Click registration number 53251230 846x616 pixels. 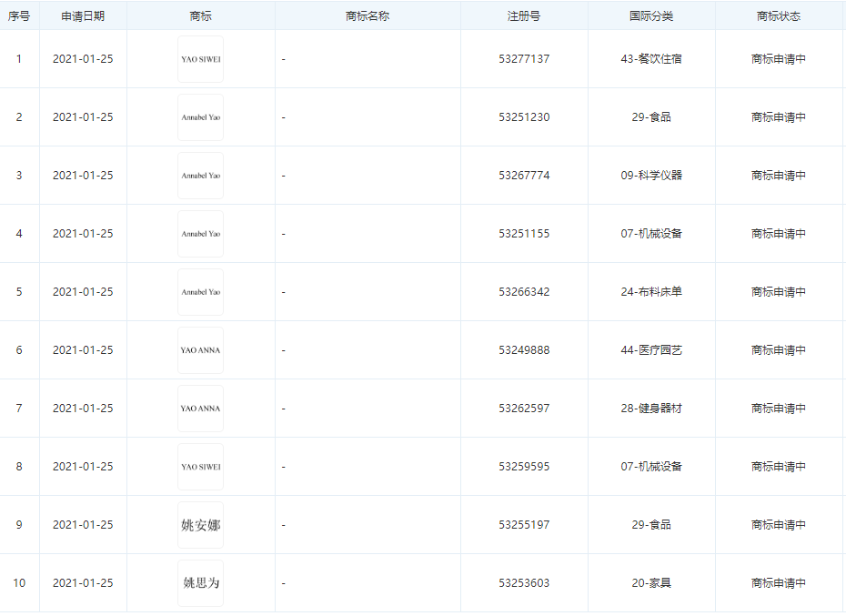tap(524, 117)
